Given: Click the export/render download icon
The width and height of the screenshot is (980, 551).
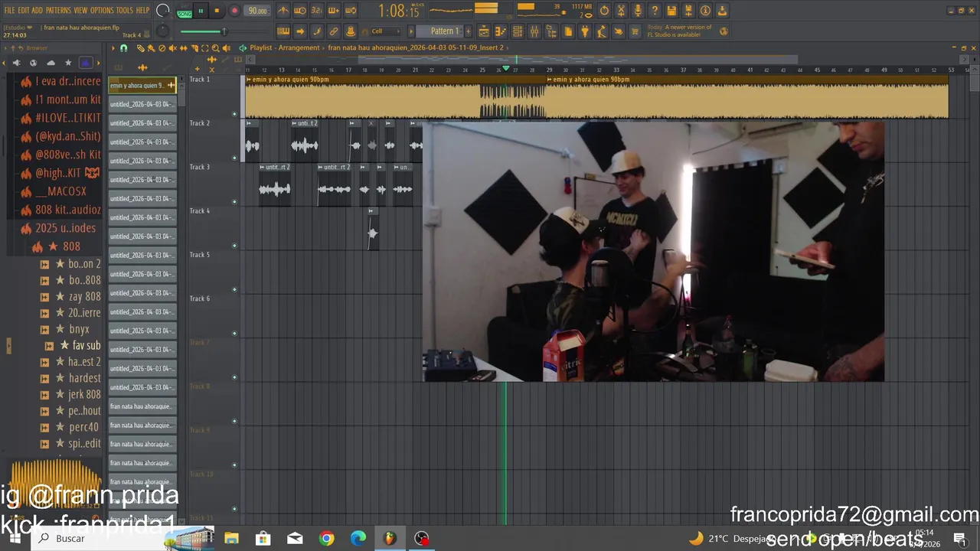Looking at the screenshot, I should pos(722,11).
